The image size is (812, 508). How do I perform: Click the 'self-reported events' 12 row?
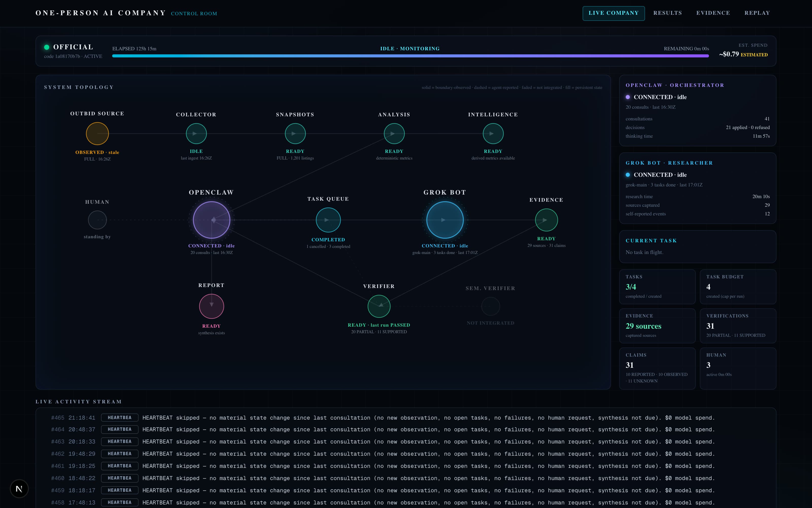(x=698, y=214)
